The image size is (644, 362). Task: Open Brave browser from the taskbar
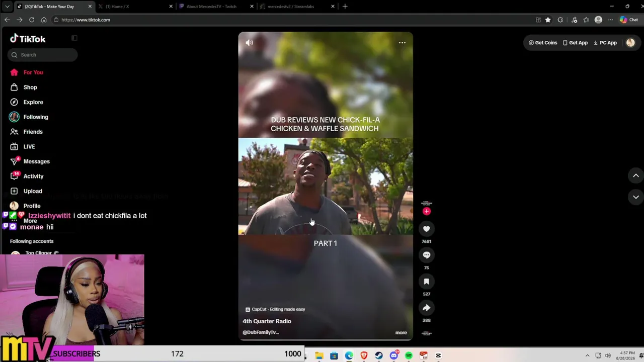point(364,356)
